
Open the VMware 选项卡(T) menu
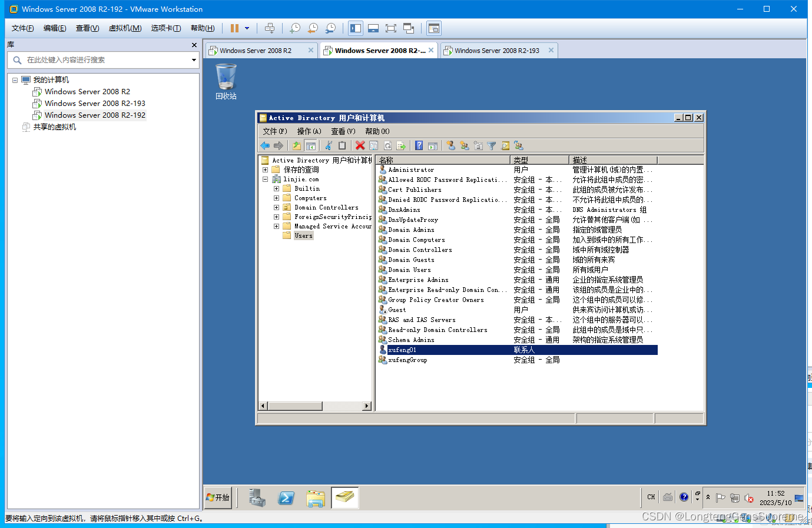[x=166, y=28]
